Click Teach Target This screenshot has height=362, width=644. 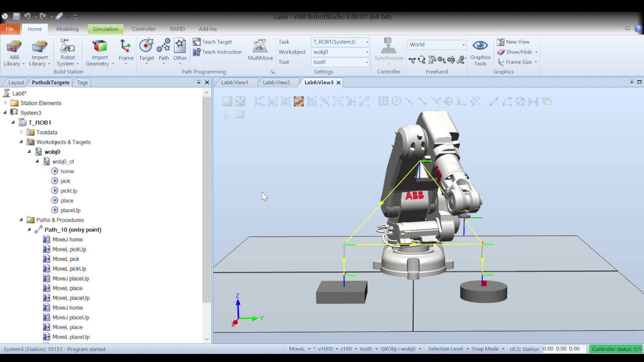(x=212, y=42)
